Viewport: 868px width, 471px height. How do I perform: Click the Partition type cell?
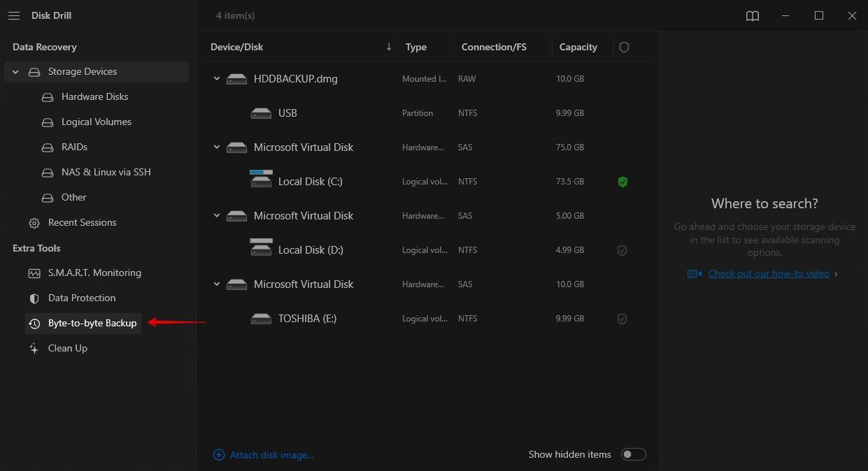click(x=418, y=113)
